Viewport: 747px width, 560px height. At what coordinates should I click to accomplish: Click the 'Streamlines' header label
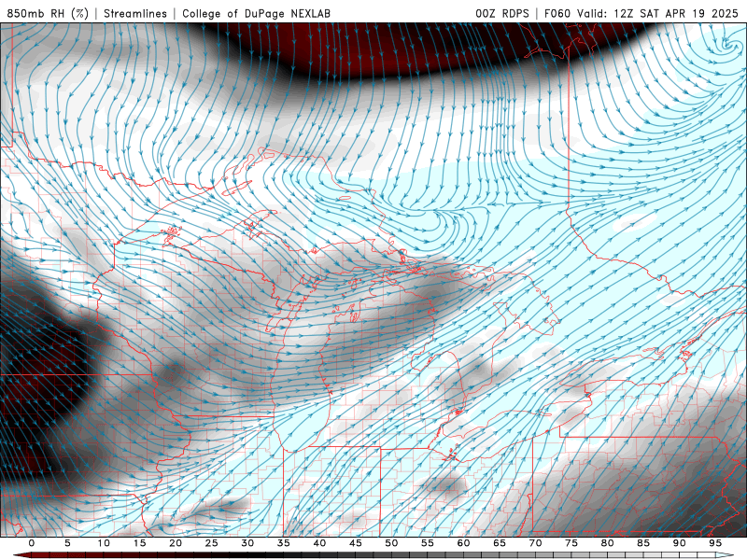pos(135,13)
